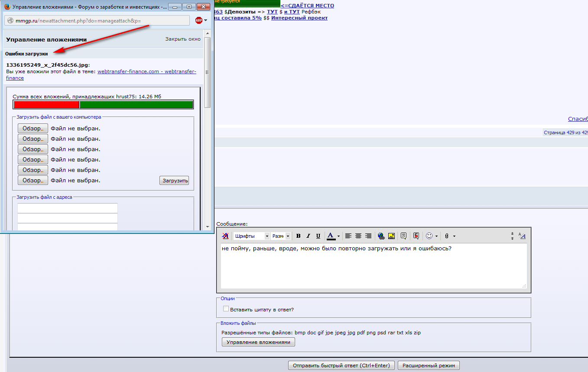Toggle italic text formatting
The image size is (588, 372).
308,236
